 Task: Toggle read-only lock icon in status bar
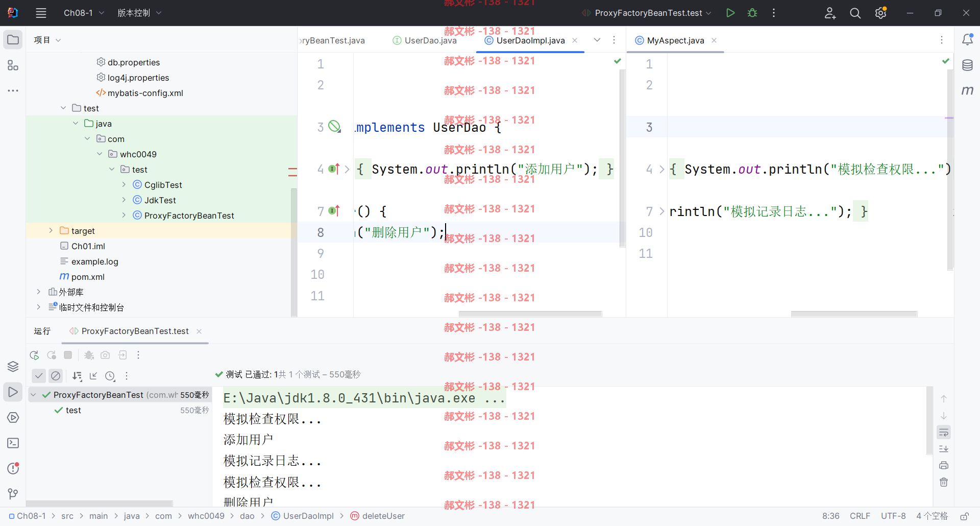(965, 516)
